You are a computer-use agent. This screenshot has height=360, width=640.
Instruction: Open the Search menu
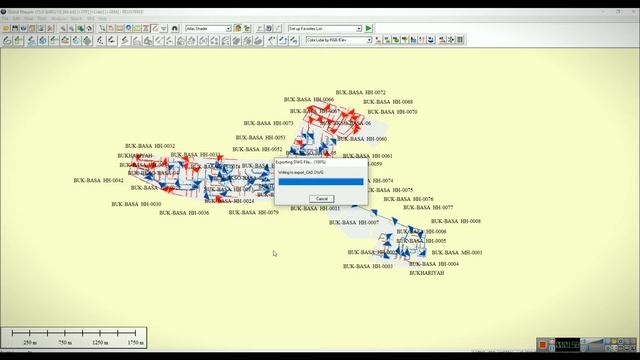point(76,18)
